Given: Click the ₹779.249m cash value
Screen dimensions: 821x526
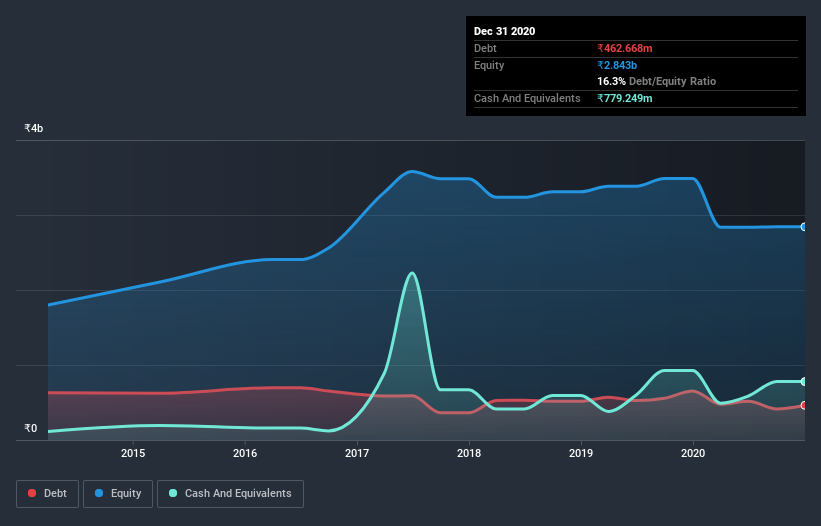Looking at the screenshot, I should click(625, 98).
